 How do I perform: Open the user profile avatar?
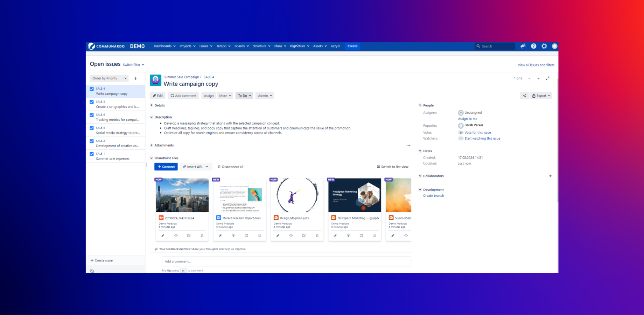(554, 46)
